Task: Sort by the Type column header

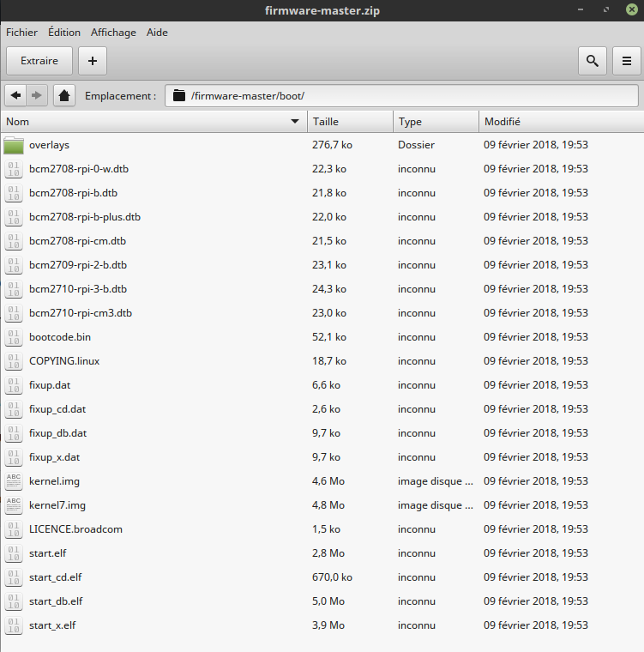Action: coord(436,122)
